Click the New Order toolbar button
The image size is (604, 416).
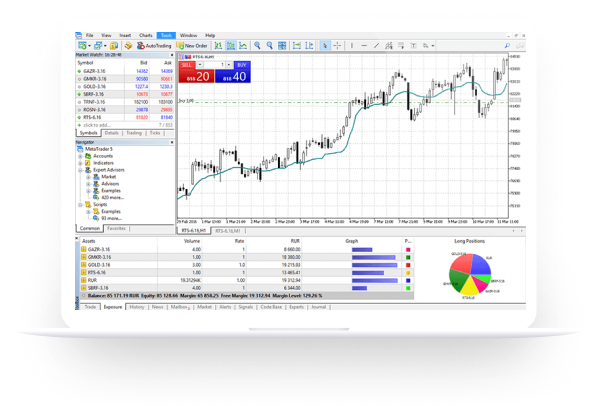[192, 45]
